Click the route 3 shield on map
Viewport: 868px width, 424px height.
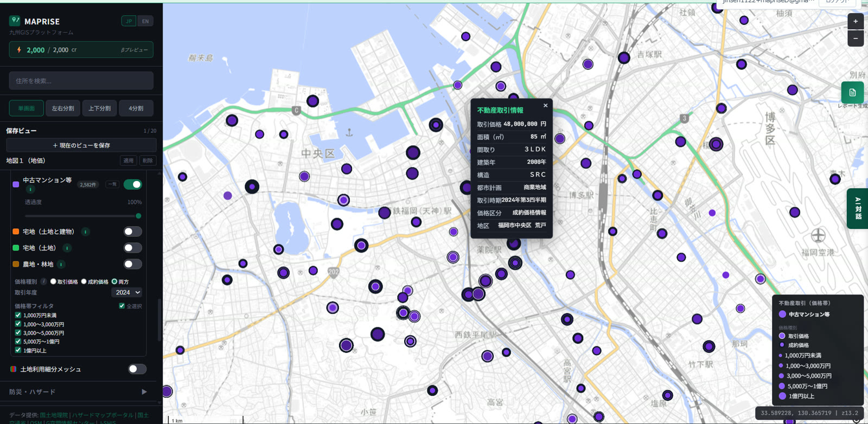pos(685,118)
